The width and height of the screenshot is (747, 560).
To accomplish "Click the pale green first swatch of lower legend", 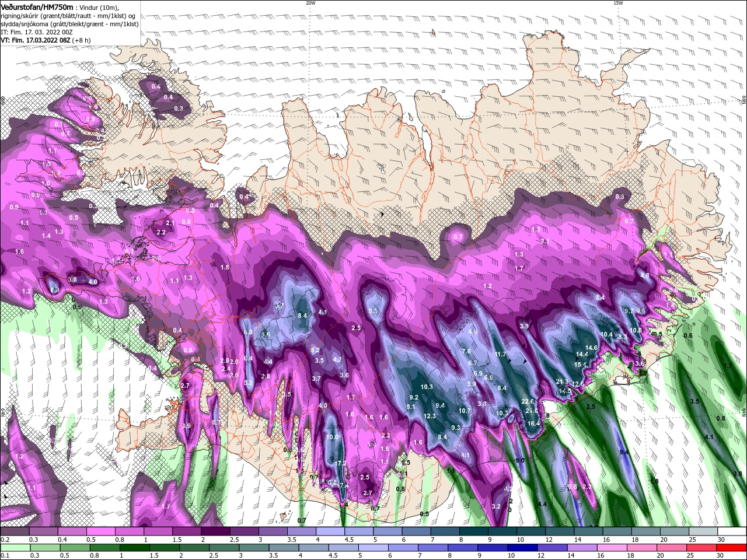I will (15, 548).
